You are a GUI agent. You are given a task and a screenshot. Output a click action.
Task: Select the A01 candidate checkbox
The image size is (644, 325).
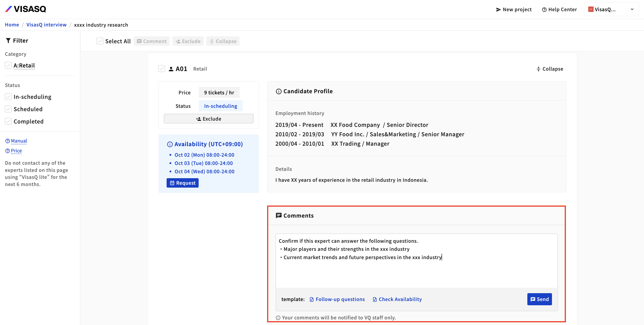[x=162, y=69]
